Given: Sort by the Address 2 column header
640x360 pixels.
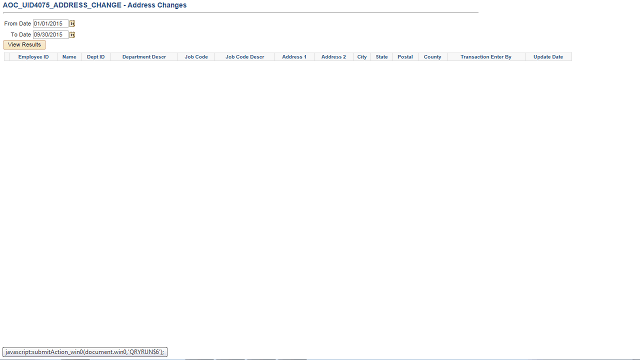Looking at the screenshot, I should [x=333, y=57].
